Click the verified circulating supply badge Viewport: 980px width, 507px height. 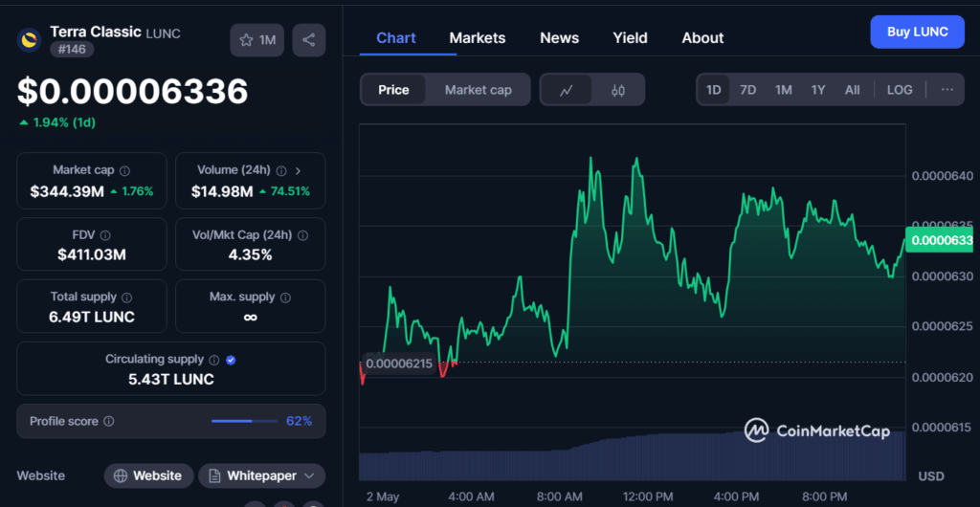[x=231, y=360]
